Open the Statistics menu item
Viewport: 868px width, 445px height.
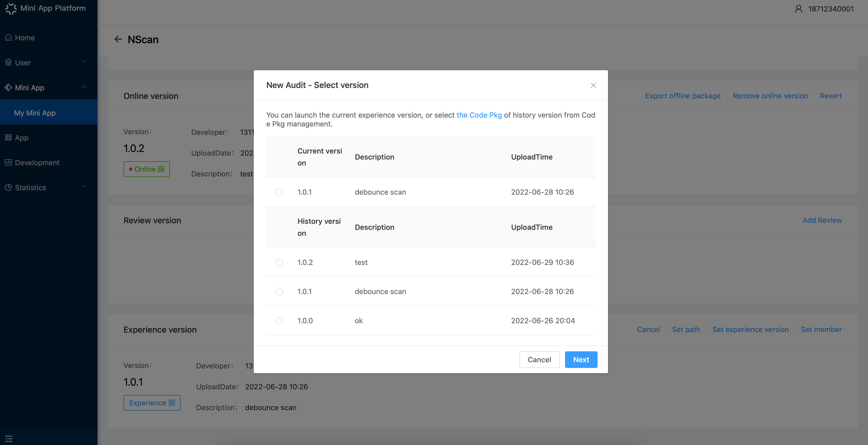pyautogui.click(x=48, y=187)
